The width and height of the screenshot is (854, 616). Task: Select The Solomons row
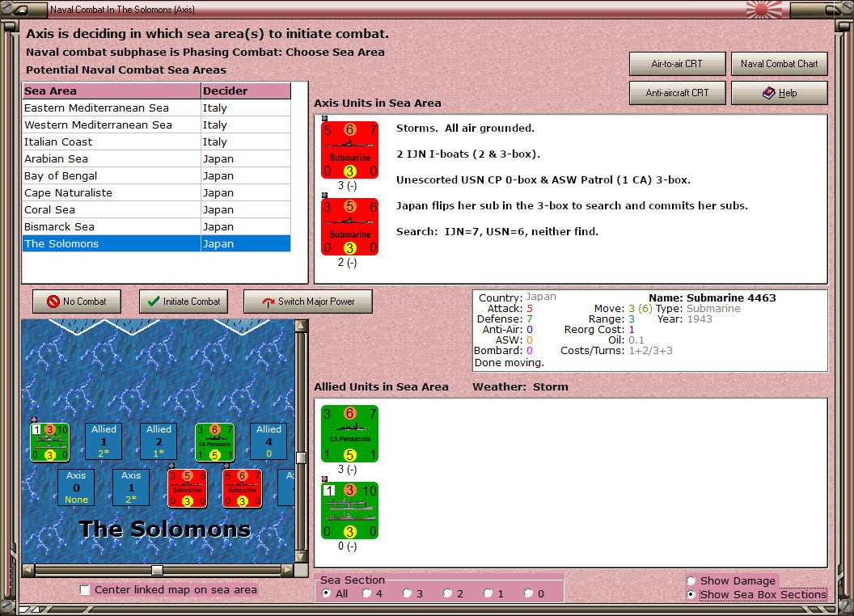pos(156,243)
